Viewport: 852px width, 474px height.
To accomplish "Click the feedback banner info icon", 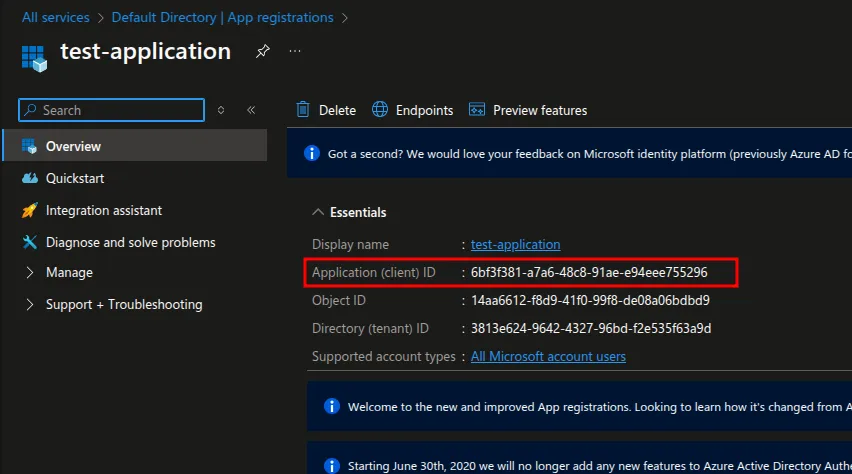I will [x=312, y=153].
